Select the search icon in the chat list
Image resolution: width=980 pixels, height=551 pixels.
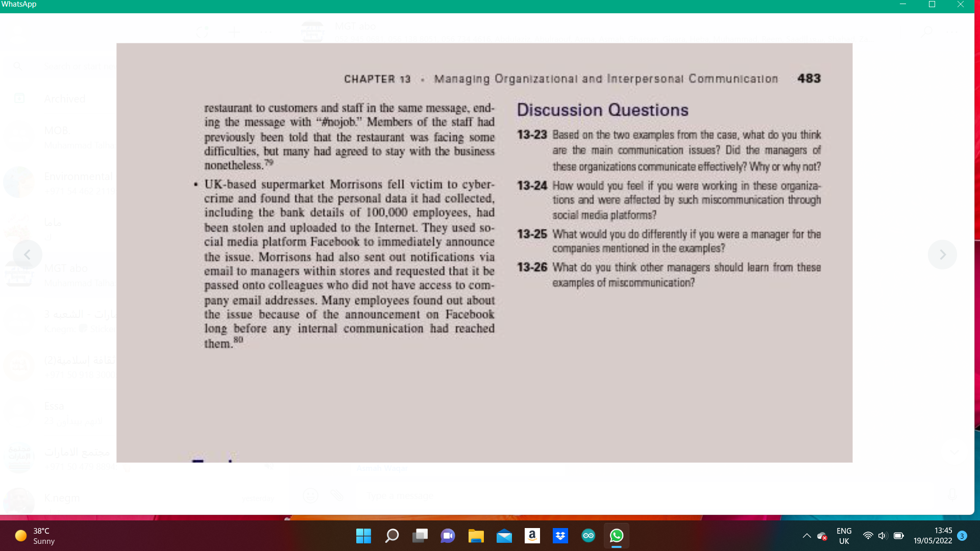(x=18, y=66)
